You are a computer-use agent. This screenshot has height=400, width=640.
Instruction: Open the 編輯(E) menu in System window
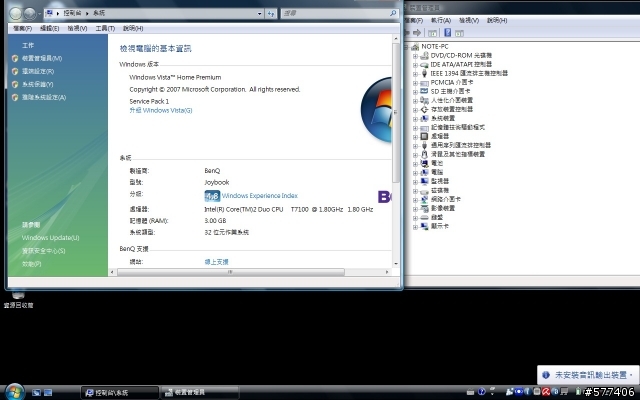49,28
